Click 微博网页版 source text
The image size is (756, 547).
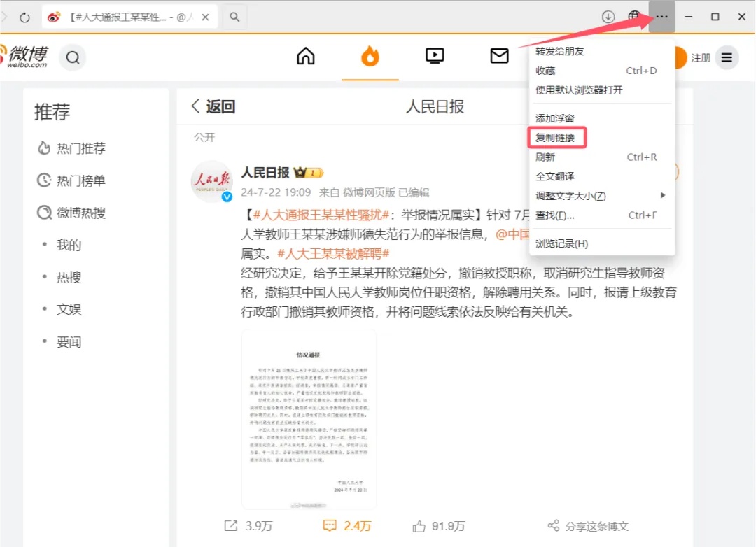click(x=369, y=193)
